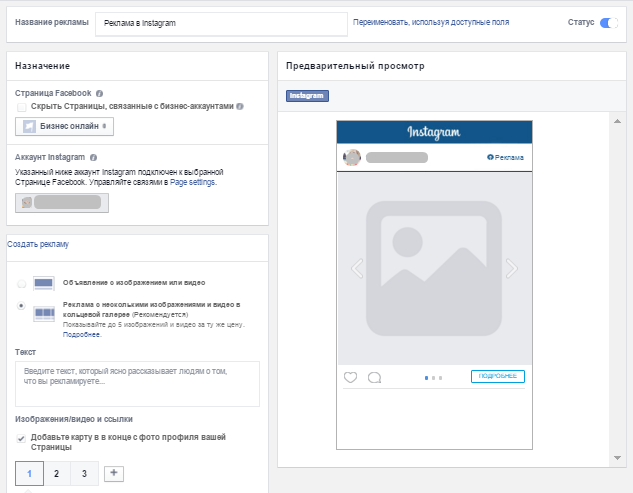Click heart like icon in preview

[351, 377]
